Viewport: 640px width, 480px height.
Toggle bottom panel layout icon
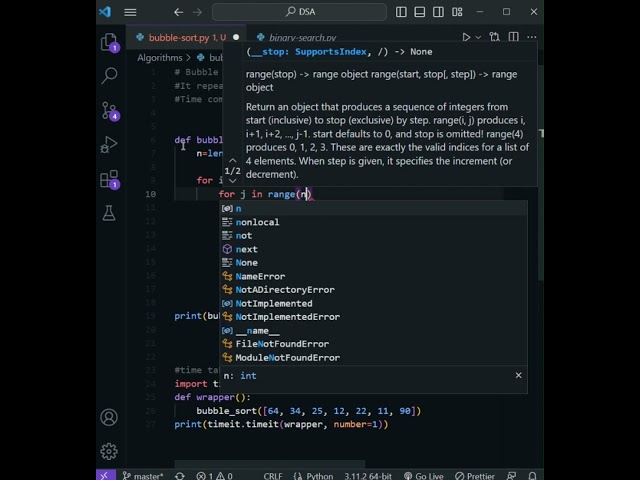click(420, 12)
